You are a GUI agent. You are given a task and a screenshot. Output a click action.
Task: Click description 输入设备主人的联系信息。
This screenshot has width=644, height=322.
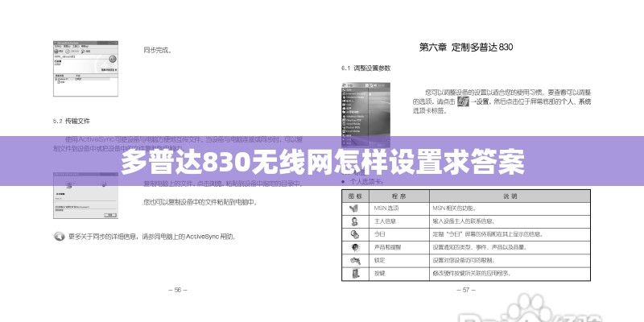click(x=466, y=221)
